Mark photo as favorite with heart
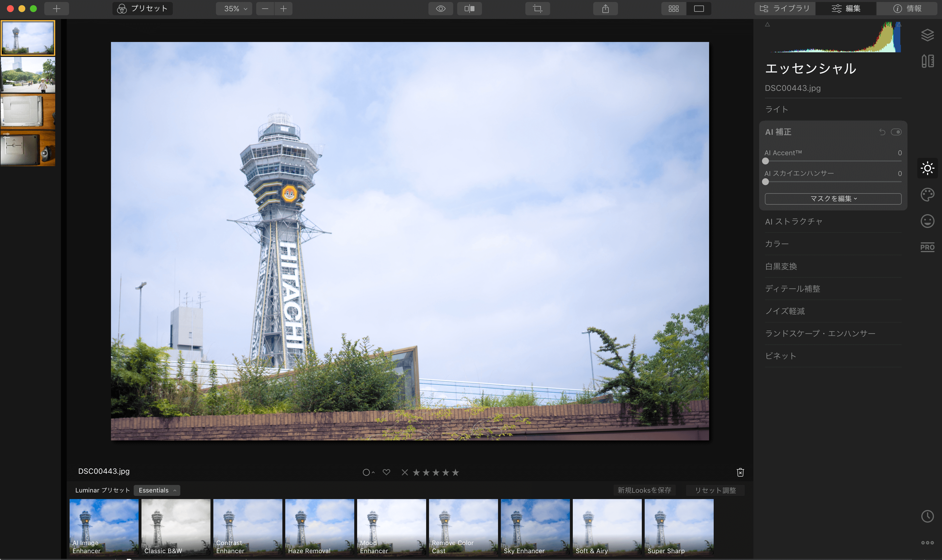The width and height of the screenshot is (942, 560). pyautogui.click(x=386, y=472)
